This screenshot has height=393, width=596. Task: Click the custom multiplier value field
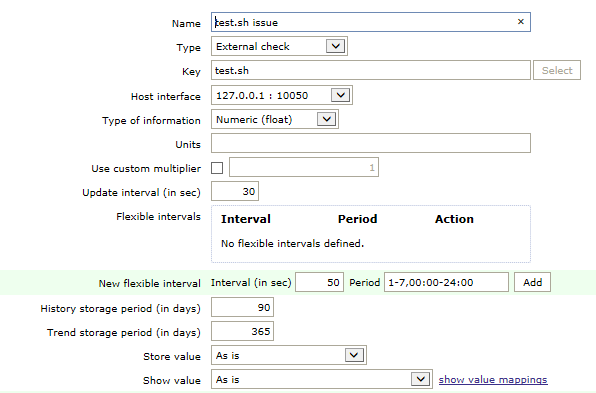coord(304,167)
